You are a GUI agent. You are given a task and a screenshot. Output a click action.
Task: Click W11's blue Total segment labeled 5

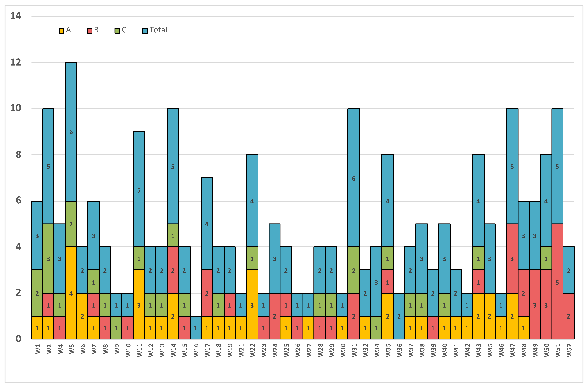pyautogui.click(x=139, y=189)
